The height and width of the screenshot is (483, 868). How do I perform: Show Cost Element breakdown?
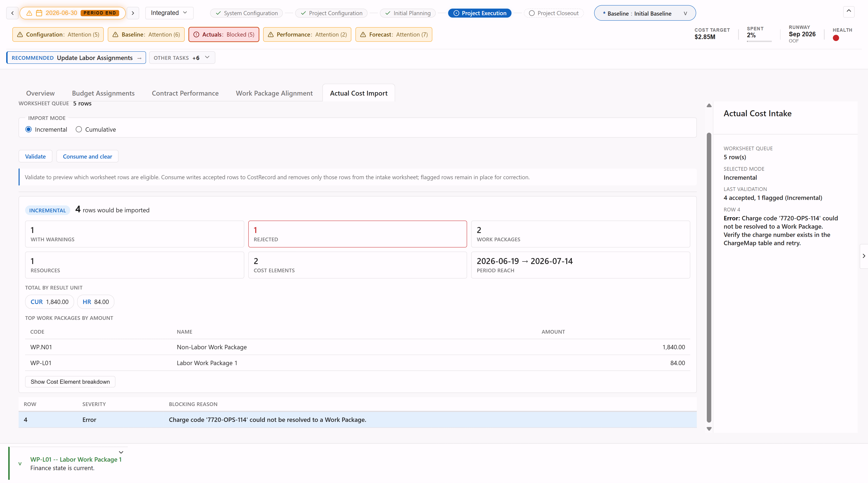pos(70,382)
